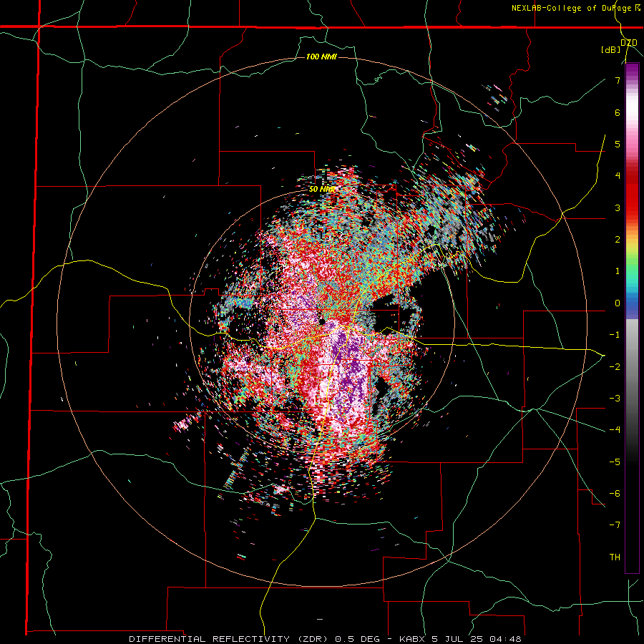Click the -4 value on the color scale
Image resolution: width=644 pixels, height=644 pixels.
[615, 430]
